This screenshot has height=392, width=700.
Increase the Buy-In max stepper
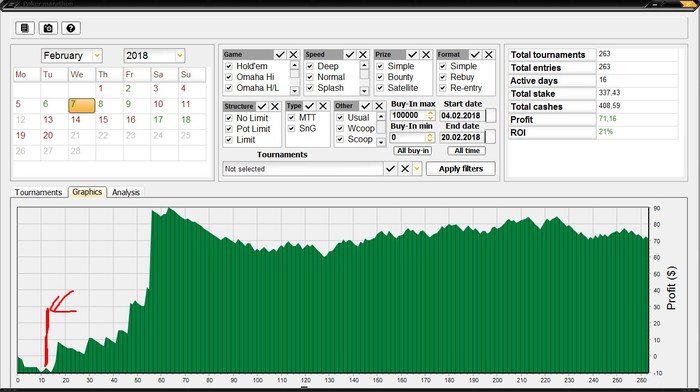pyautogui.click(x=430, y=113)
